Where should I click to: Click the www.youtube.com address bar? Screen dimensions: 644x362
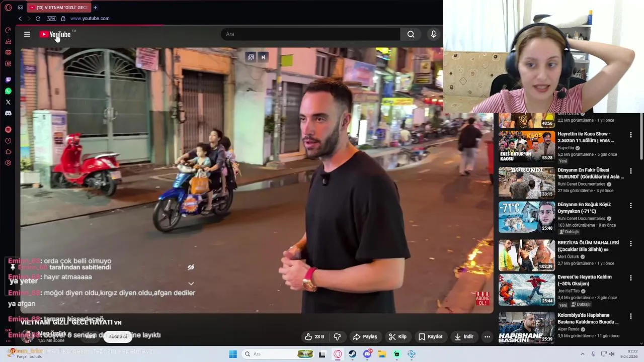pos(90,19)
